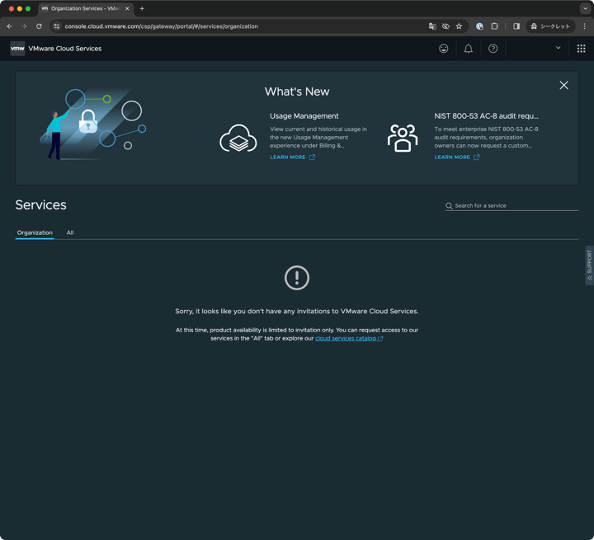Image resolution: width=594 pixels, height=540 pixels.
Task: Close the What's New banner
Action: [x=564, y=85]
